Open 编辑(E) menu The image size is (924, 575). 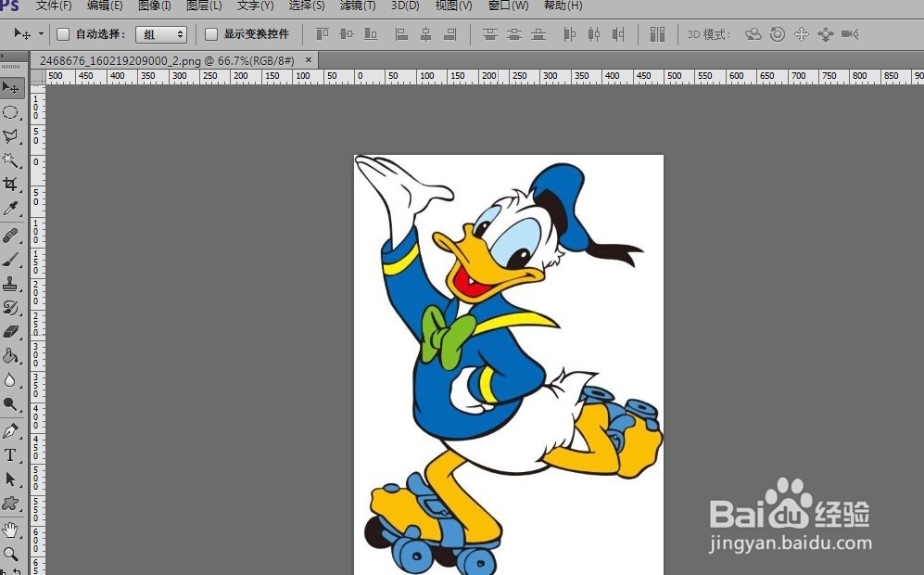(105, 6)
